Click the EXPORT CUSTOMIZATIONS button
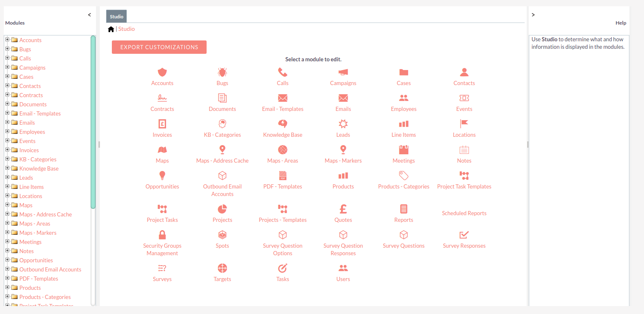 coord(159,47)
